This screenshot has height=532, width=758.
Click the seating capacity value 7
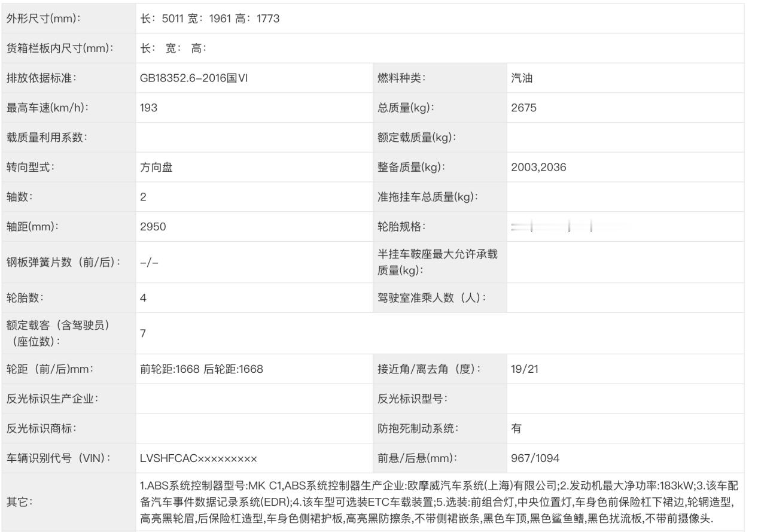[x=144, y=333]
